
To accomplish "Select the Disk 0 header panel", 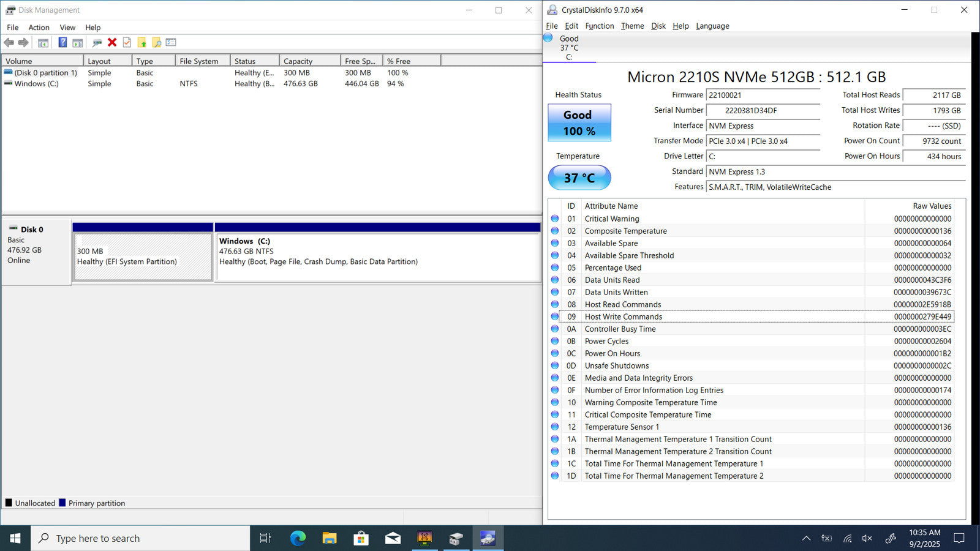I will pyautogui.click(x=36, y=252).
